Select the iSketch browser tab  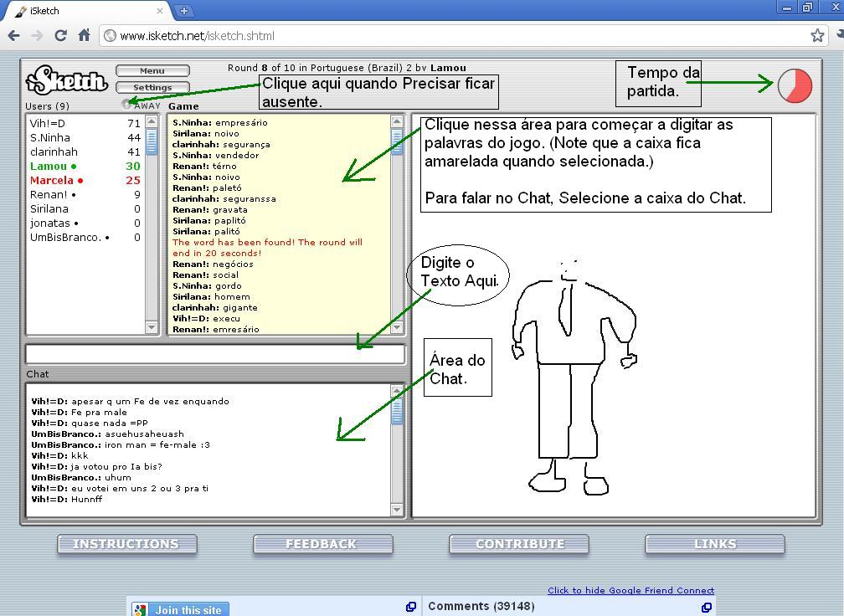click(86, 11)
